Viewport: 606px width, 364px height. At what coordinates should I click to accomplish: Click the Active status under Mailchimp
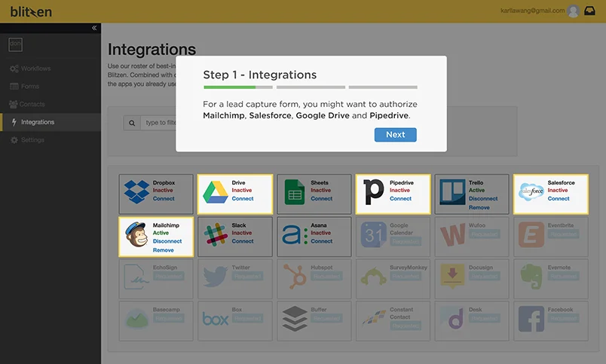[x=161, y=233]
